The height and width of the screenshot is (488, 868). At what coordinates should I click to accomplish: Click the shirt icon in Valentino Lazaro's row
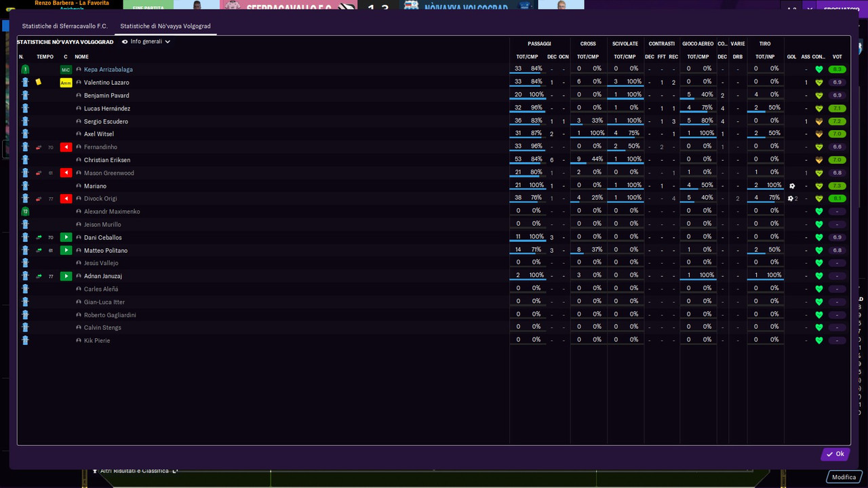25,82
